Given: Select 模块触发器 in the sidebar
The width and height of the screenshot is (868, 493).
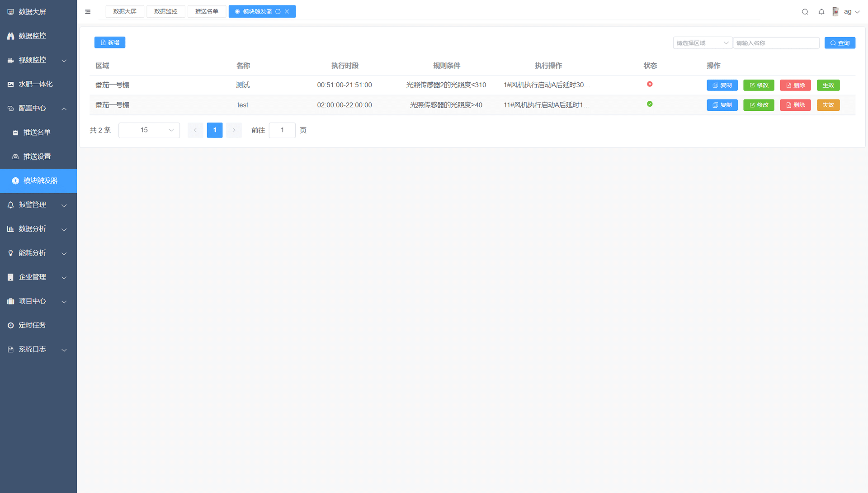Looking at the screenshot, I should tap(38, 180).
